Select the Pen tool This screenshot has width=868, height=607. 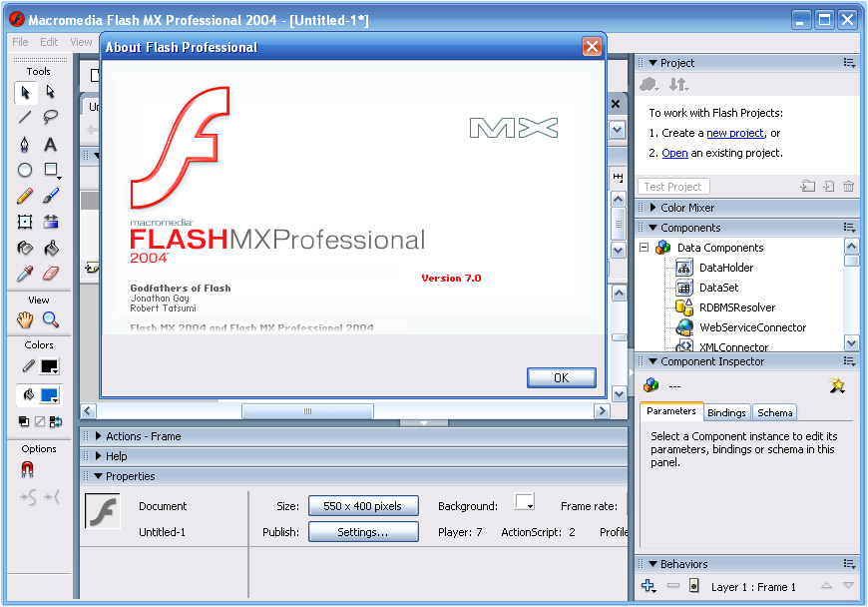click(25, 144)
